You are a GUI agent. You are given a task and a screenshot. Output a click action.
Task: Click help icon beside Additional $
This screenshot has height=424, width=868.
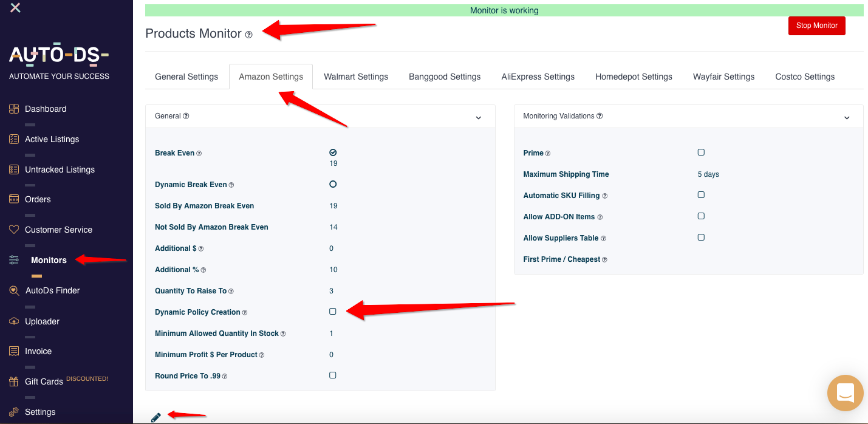201,249
